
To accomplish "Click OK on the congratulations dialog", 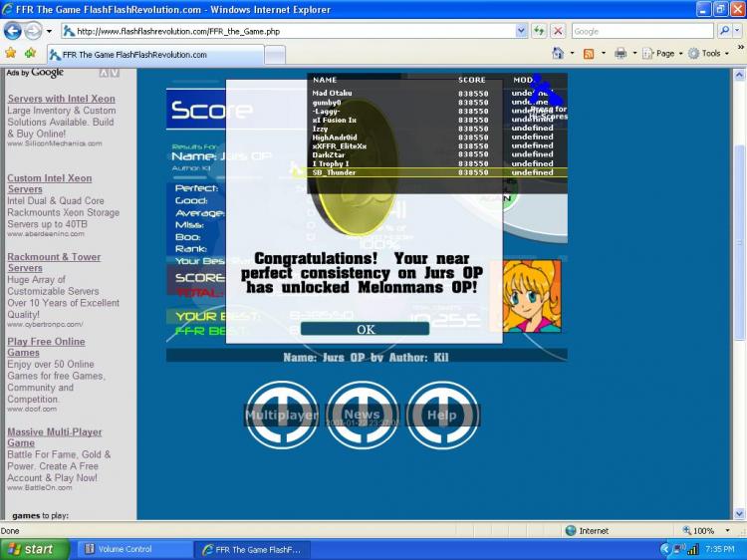I will point(365,330).
